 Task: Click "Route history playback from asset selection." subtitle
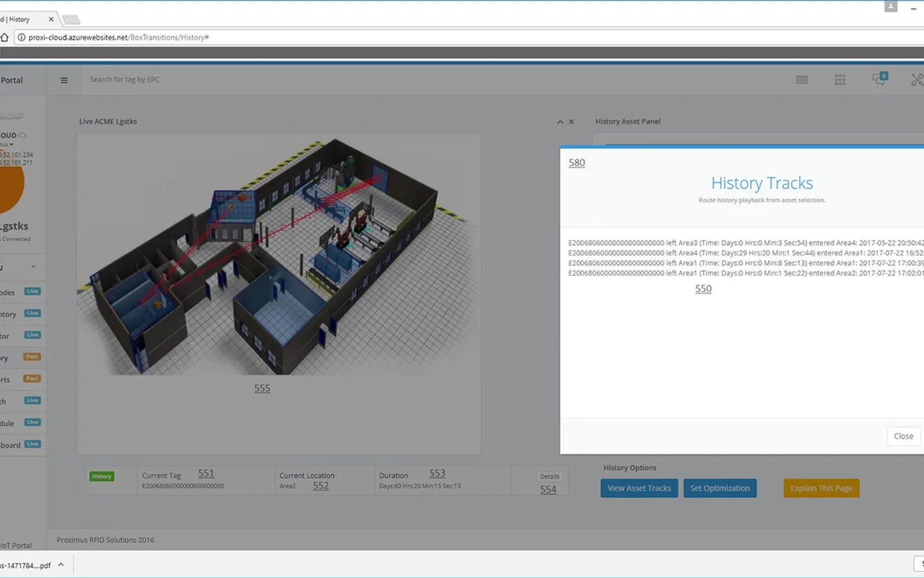click(x=762, y=200)
